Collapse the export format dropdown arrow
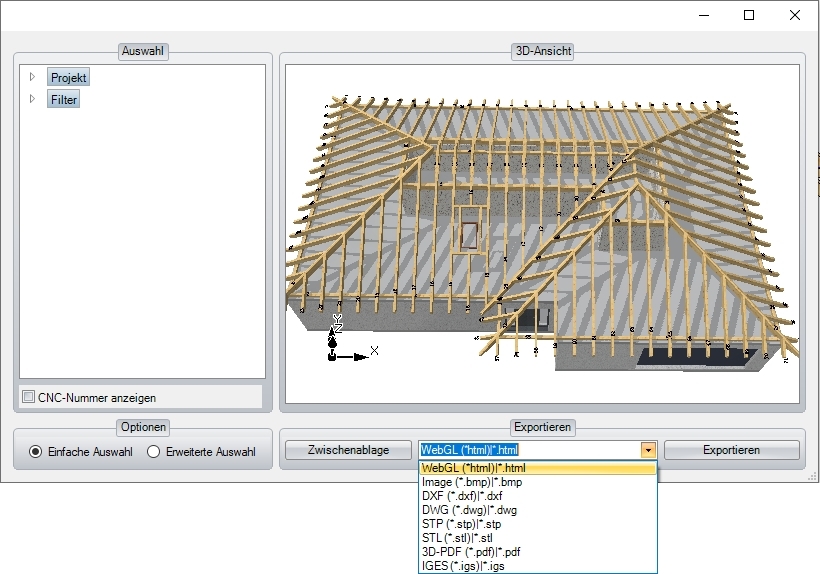 click(x=648, y=450)
